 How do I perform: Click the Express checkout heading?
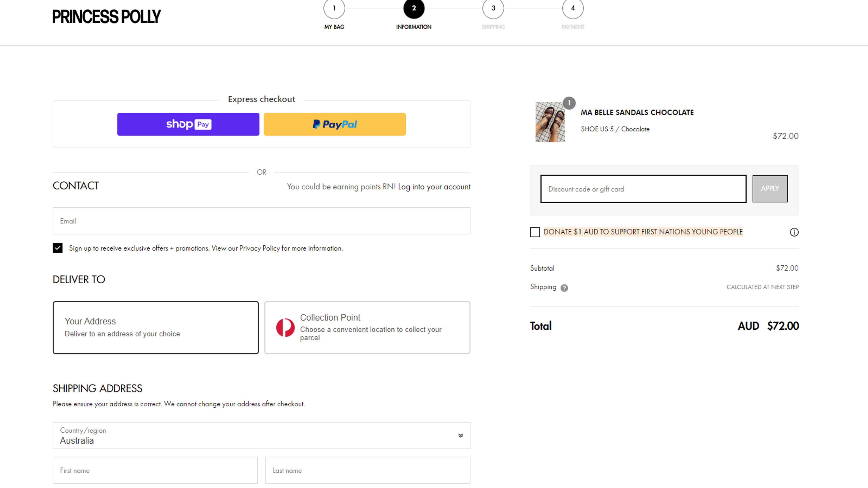(262, 99)
